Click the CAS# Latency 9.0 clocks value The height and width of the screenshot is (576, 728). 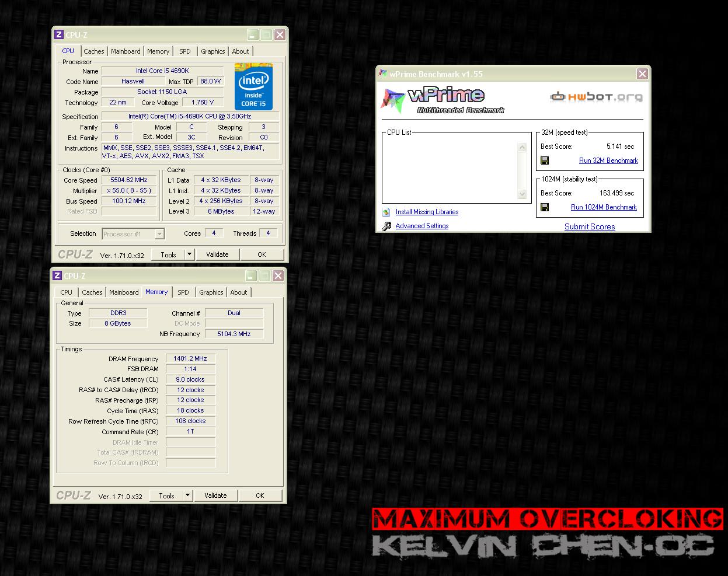coord(190,379)
